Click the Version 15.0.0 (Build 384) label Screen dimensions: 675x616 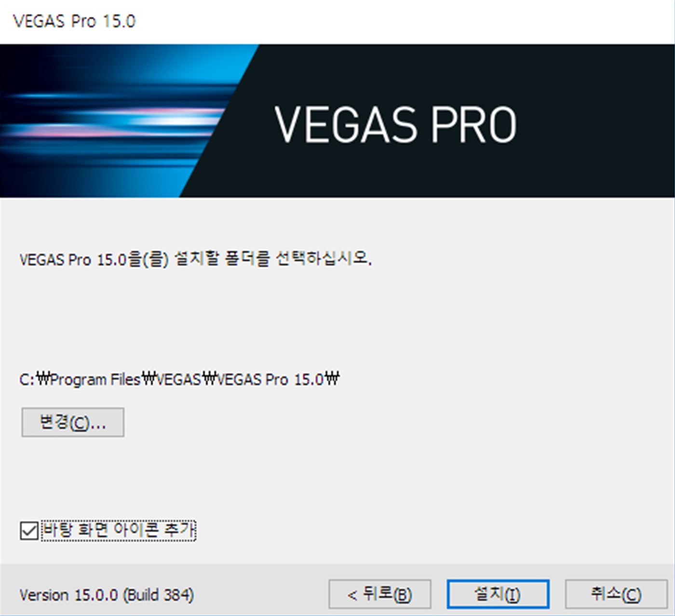coord(107,595)
